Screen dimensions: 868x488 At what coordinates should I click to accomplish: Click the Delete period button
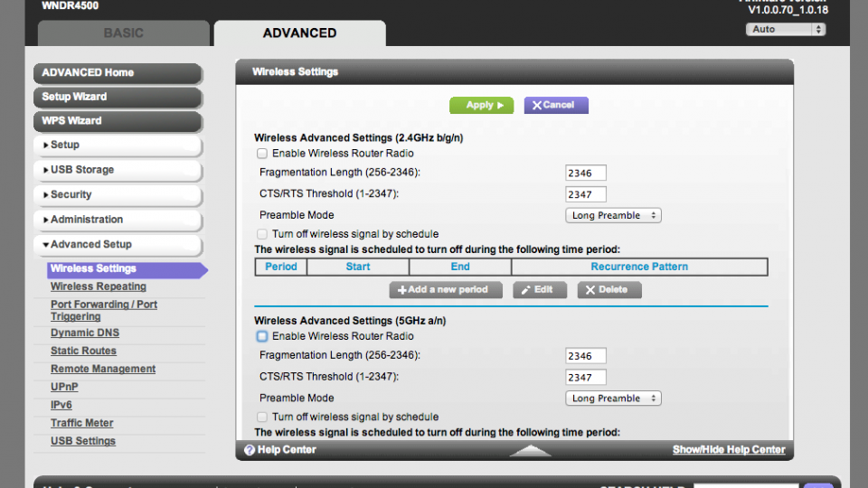[x=609, y=290]
